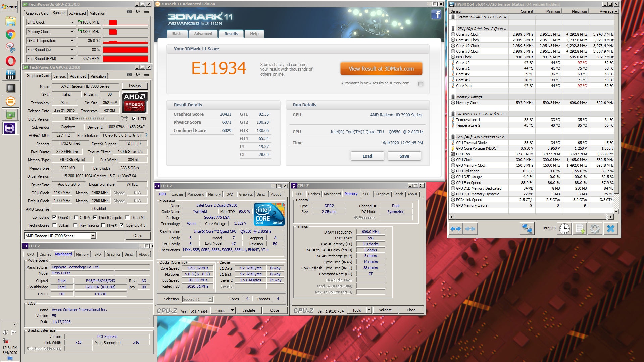Launch Opera browser from the taskbar
Viewport: 644px width, 362px height.
[x=10, y=61]
